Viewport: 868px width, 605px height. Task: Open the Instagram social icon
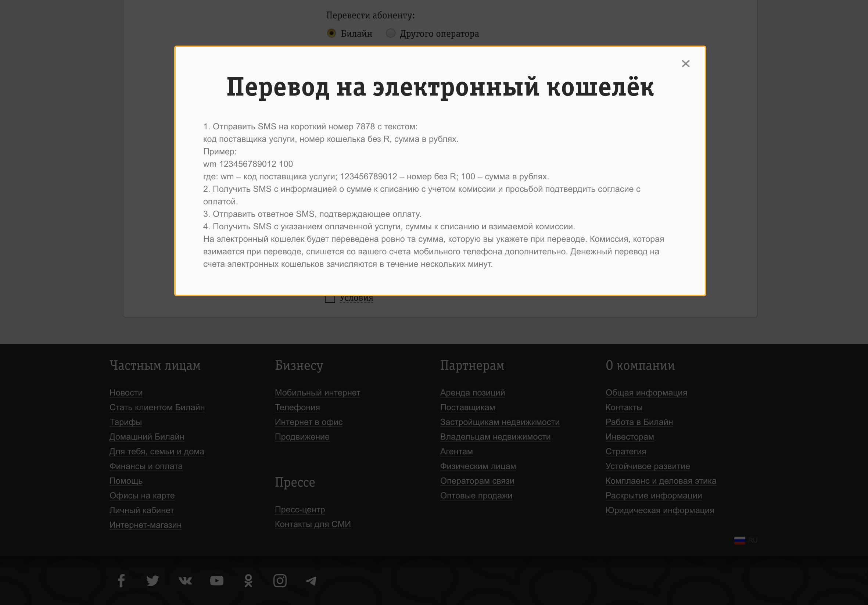tap(280, 581)
